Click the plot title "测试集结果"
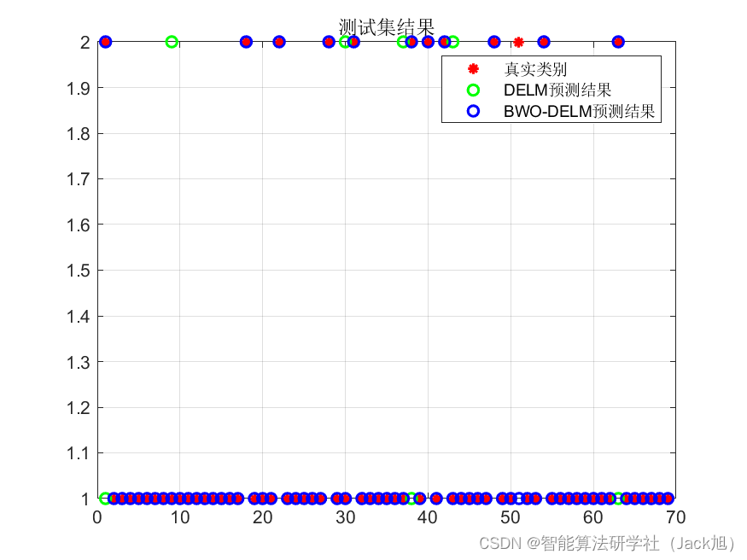This screenshot has width=747, height=560. point(387,27)
